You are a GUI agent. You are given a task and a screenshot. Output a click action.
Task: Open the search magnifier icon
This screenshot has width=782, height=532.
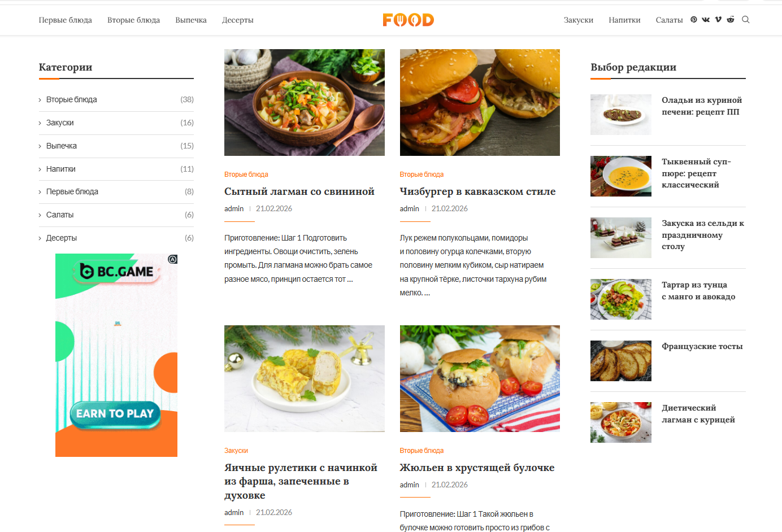pyautogui.click(x=746, y=20)
